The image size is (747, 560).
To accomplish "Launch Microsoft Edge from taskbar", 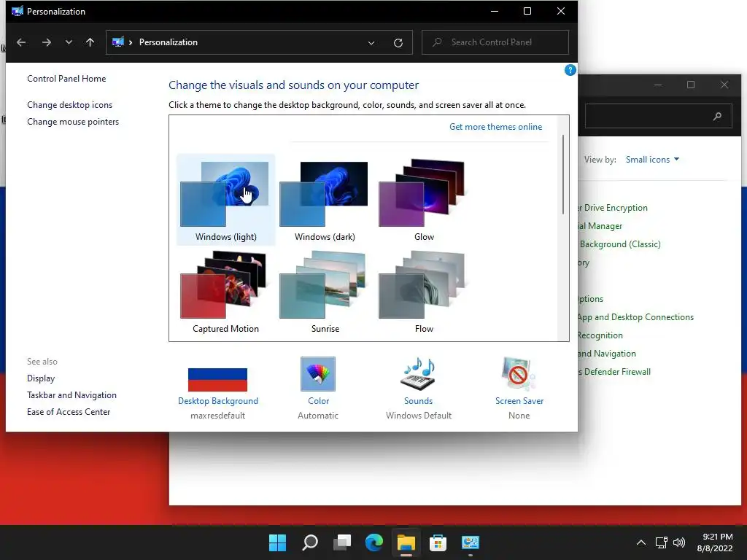I will [374, 542].
